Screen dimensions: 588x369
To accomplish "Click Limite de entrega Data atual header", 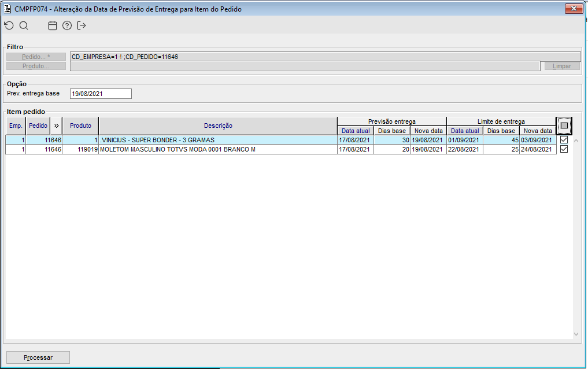I will pos(465,131).
